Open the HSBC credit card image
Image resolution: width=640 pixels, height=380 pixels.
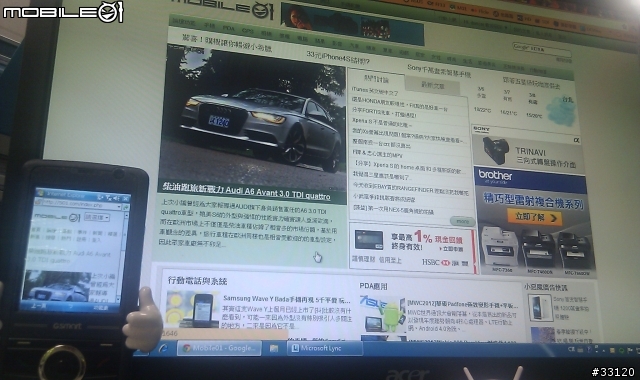369,240
